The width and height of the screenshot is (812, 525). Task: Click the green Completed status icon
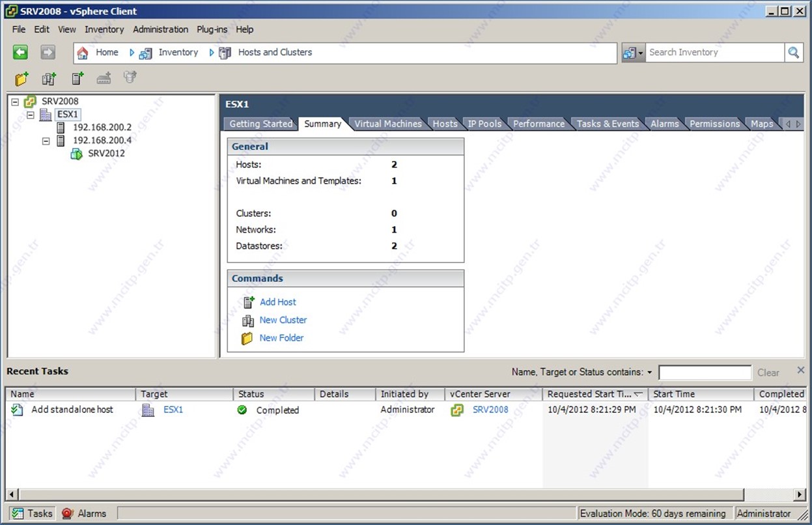[242, 410]
